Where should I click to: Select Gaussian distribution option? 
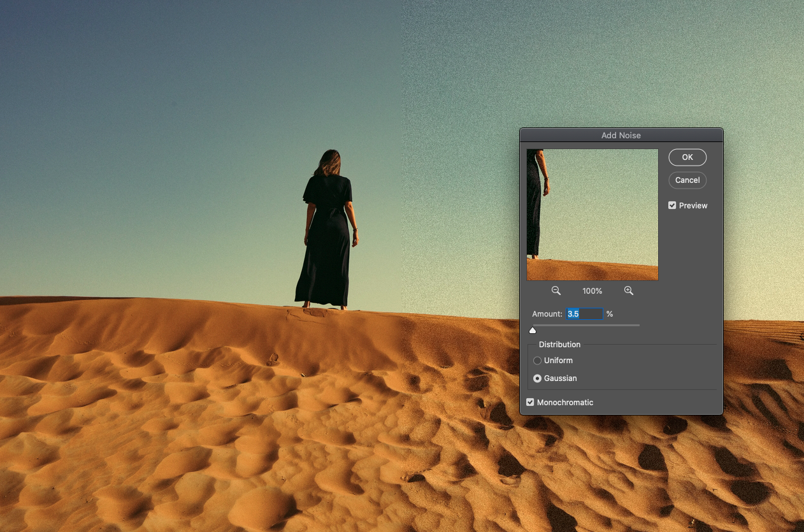coord(537,378)
